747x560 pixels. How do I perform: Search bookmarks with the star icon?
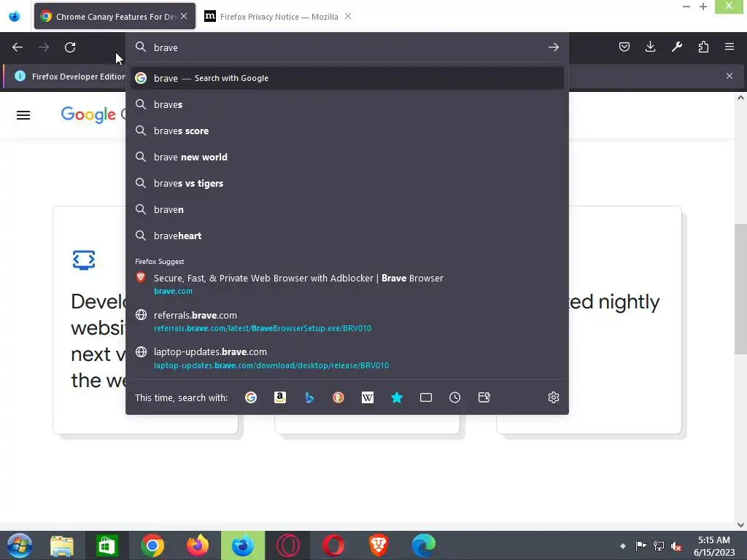click(397, 397)
